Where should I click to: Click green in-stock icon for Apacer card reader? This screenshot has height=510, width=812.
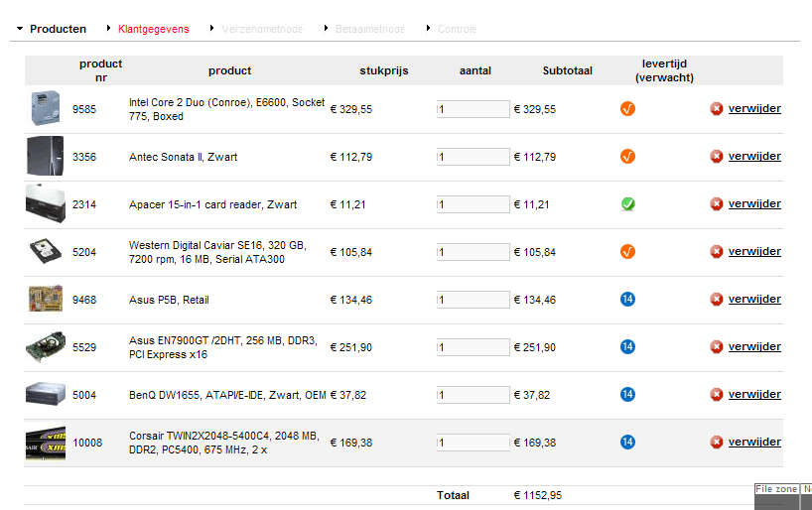point(627,204)
